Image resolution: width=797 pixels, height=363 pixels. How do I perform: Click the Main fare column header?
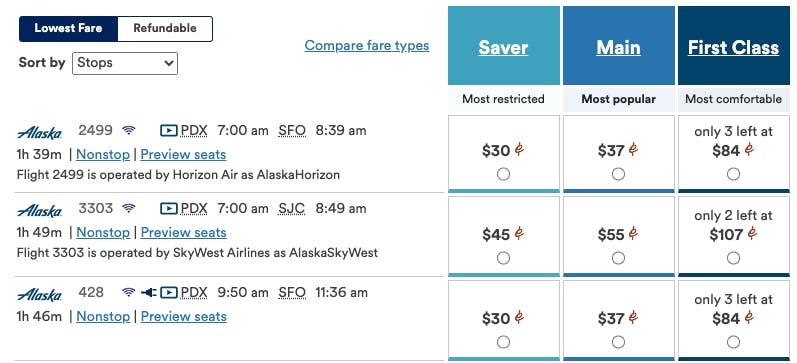pyautogui.click(x=619, y=48)
